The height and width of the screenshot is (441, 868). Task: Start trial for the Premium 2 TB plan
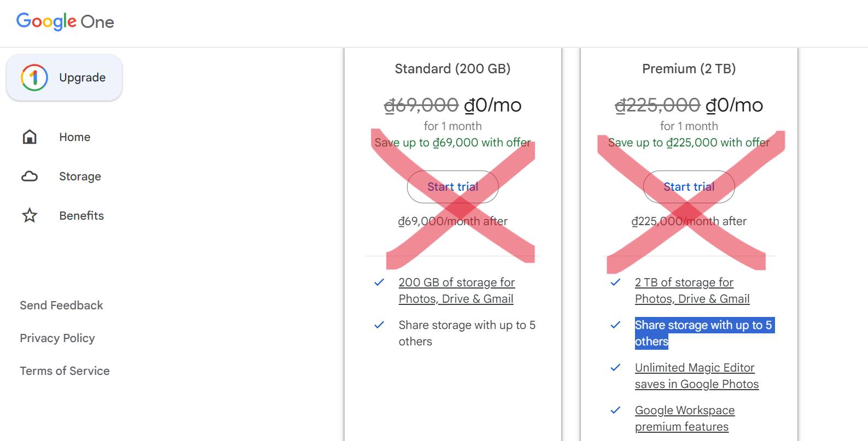(x=689, y=187)
